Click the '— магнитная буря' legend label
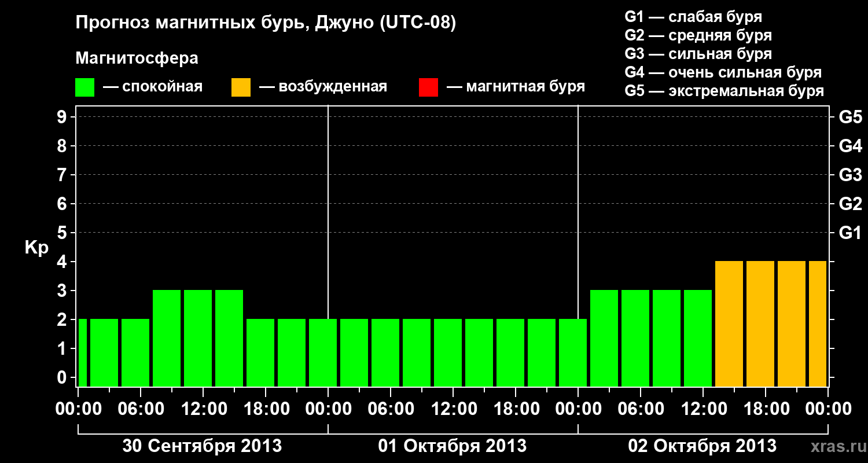868x463 pixels. point(516,87)
